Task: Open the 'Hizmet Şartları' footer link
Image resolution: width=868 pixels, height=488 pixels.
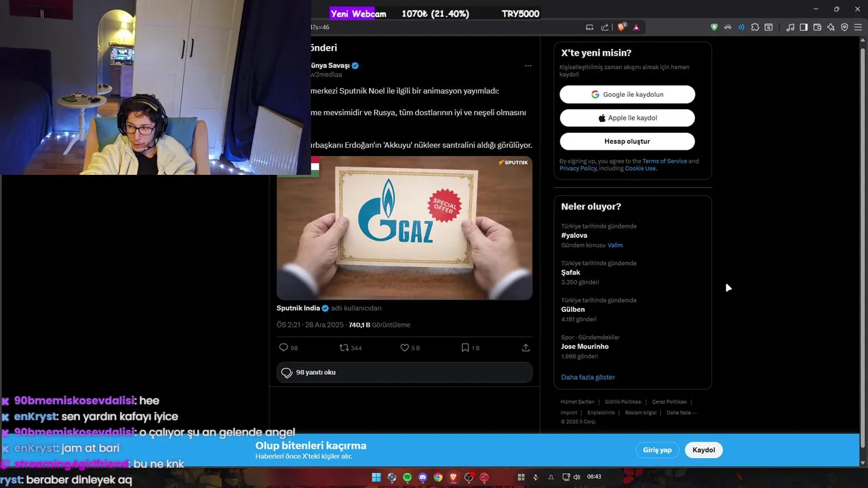Action: 577,402
